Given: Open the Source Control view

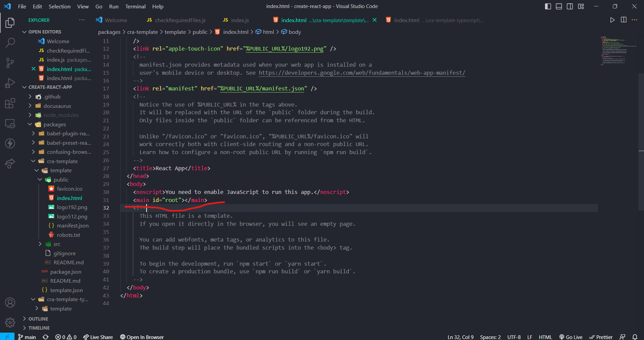Looking at the screenshot, I should pos(10,63).
